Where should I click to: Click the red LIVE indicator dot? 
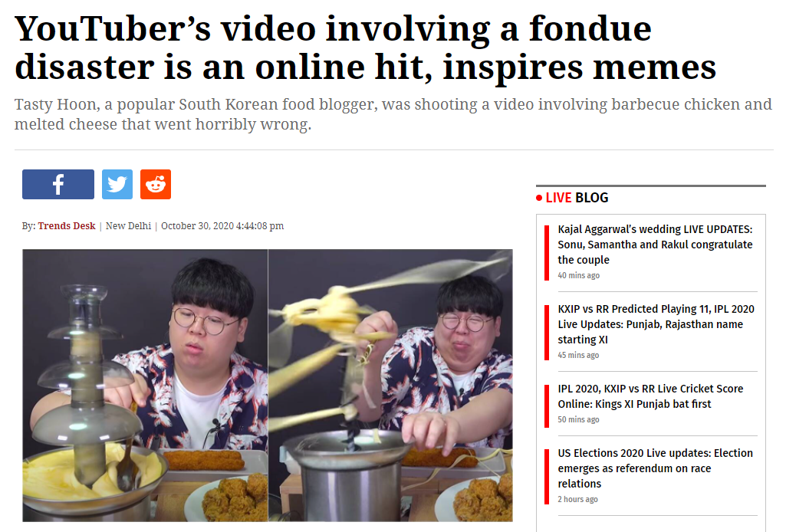coord(539,198)
